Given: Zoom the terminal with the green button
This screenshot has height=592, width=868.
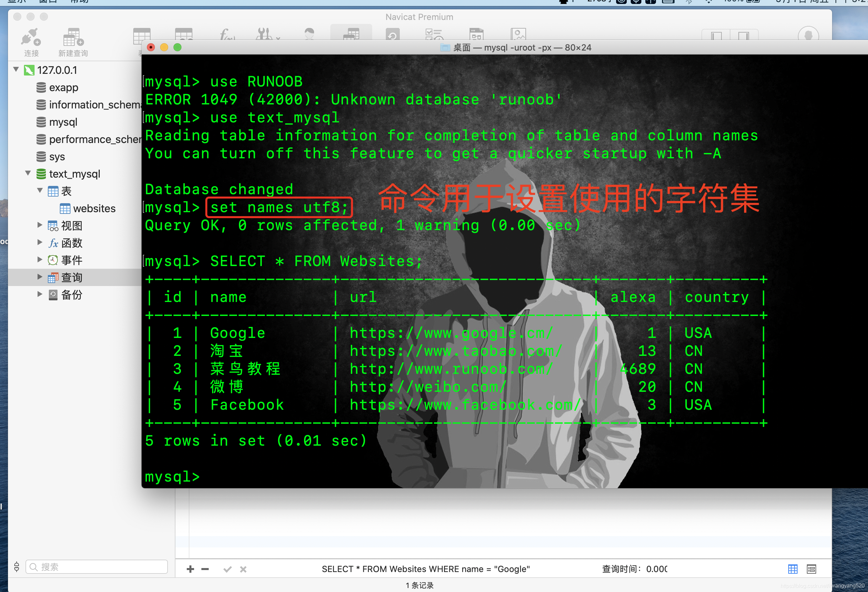Looking at the screenshot, I should point(177,47).
